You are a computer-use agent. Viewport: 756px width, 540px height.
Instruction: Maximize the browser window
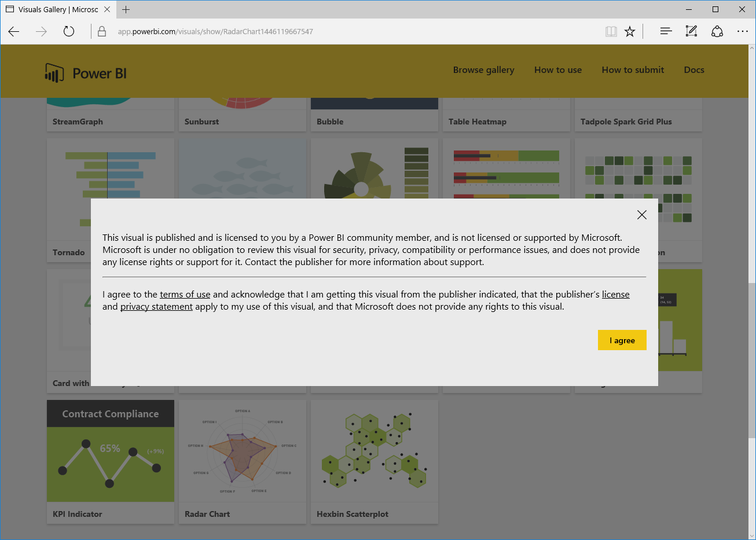tap(715, 9)
